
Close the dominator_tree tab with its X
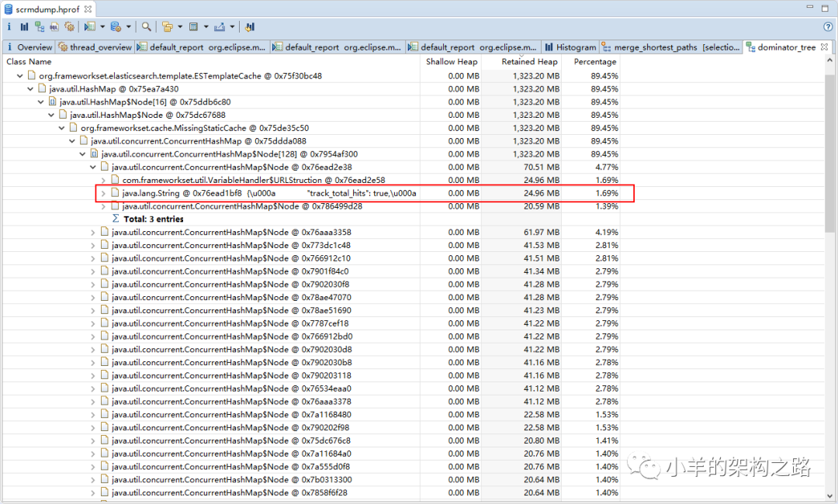(824, 47)
